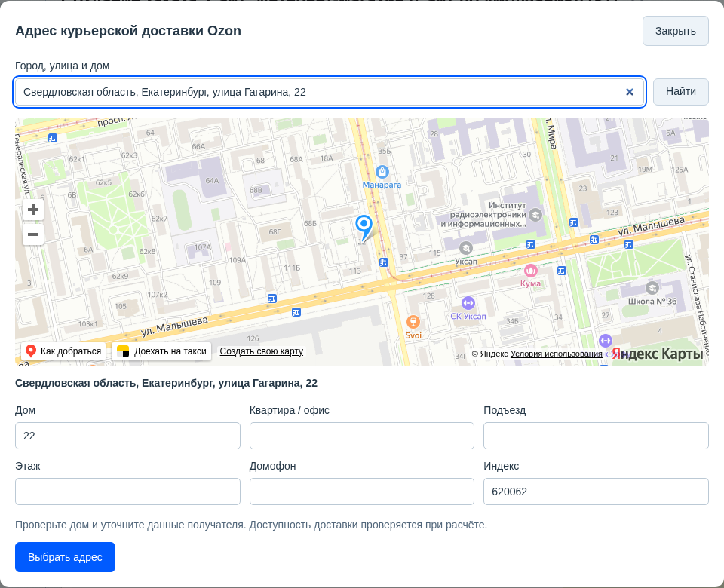Click the Svoi restaurant map icon
This screenshot has width=724, height=588.
pyautogui.click(x=413, y=322)
